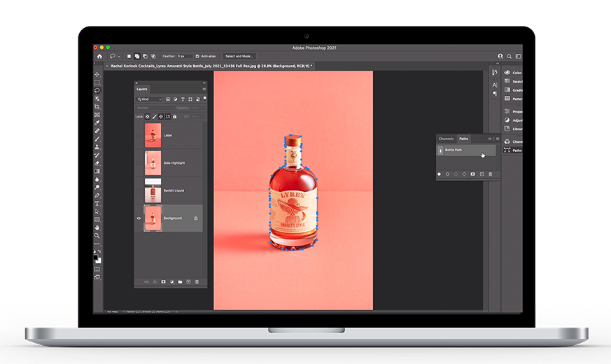Image resolution: width=611 pixels, height=364 pixels.
Task: Hide the Background layer eye
Action: tap(139, 218)
